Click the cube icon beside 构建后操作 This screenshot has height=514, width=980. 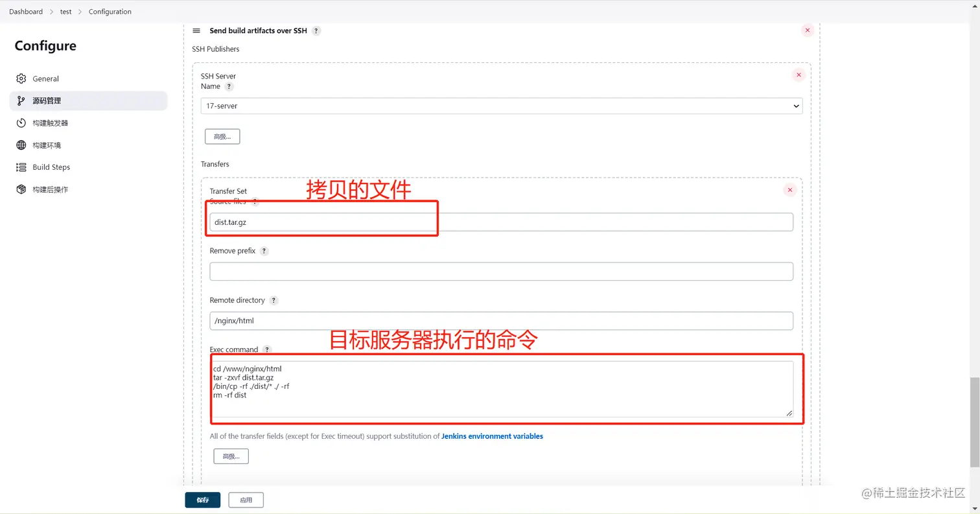tap(21, 189)
